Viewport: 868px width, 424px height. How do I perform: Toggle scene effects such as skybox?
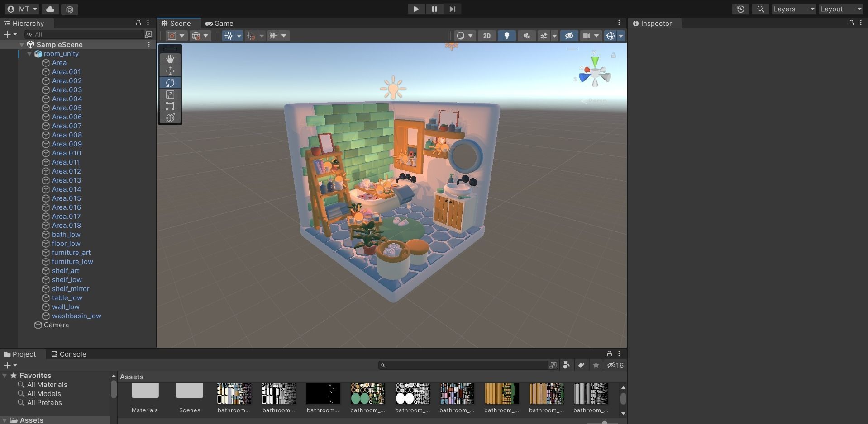click(544, 36)
